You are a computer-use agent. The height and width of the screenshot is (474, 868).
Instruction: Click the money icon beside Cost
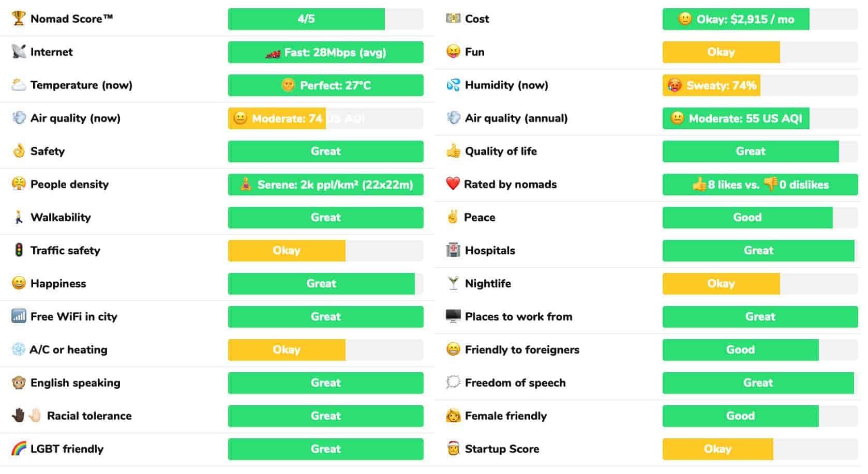pos(453,19)
